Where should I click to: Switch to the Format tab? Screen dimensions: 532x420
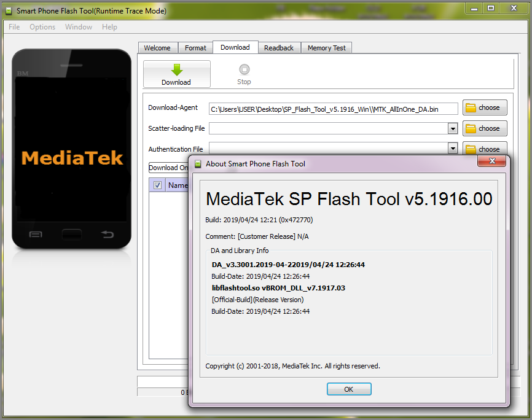coord(195,48)
